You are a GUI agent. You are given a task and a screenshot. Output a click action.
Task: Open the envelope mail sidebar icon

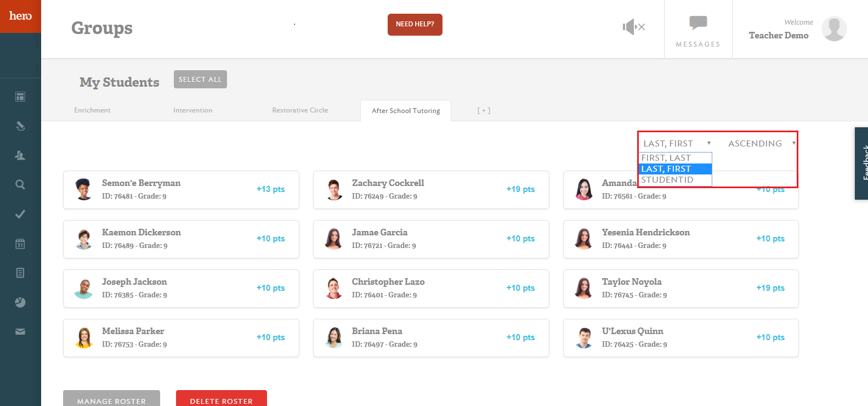[x=20, y=331]
